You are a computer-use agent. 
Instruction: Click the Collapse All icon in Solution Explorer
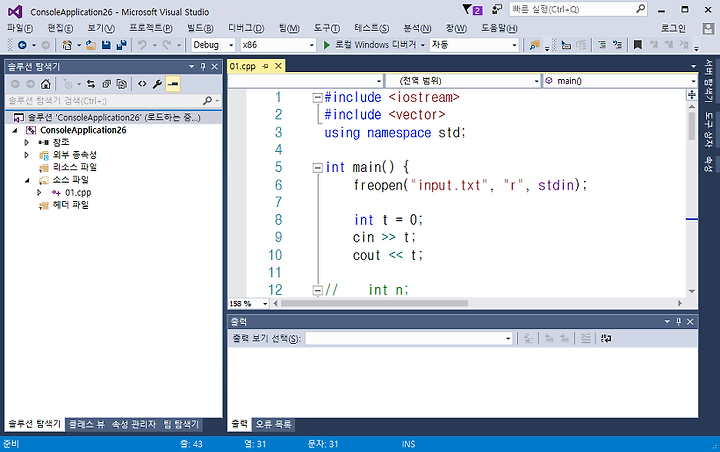pyautogui.click(x=107, y=84)
